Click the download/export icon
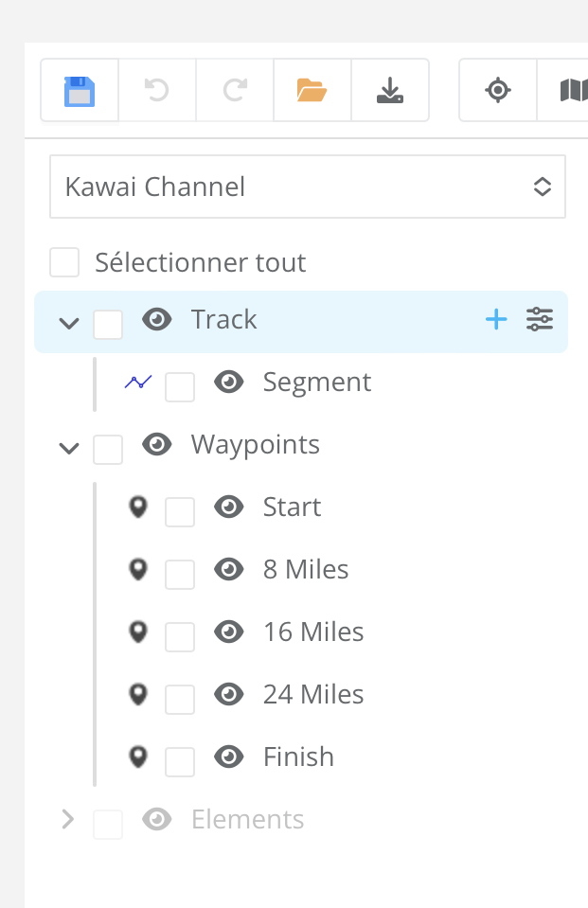Viewport: 588px width, 908px height. (389, 91)
